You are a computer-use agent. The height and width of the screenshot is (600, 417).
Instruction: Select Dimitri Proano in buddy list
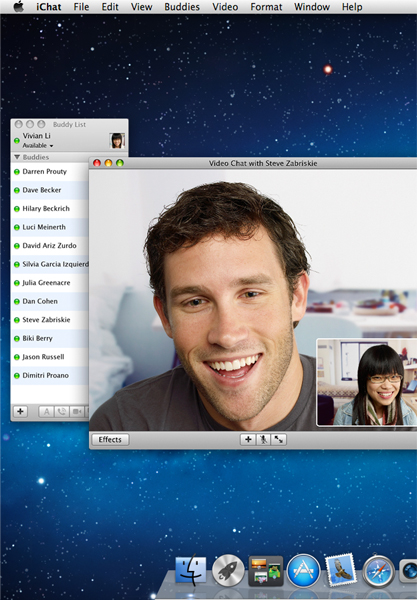click(x=50, y=375)
